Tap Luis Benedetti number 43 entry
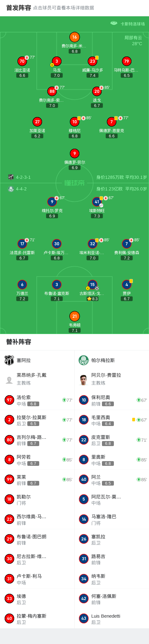 point(112,618)
